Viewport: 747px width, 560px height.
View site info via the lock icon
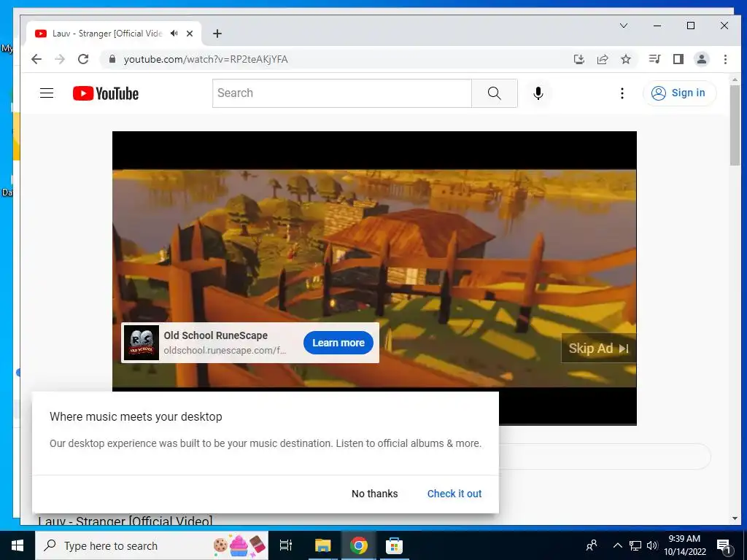[112, 59]
